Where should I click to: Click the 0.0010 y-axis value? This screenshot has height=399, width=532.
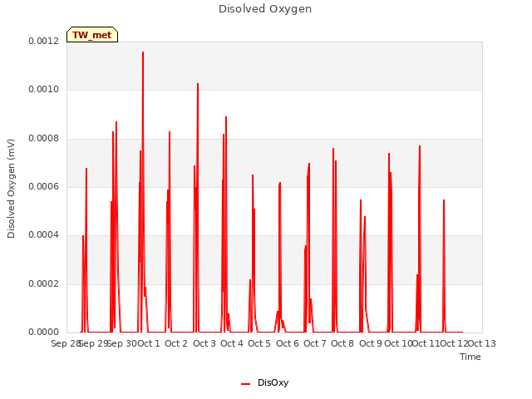(44, 90)
